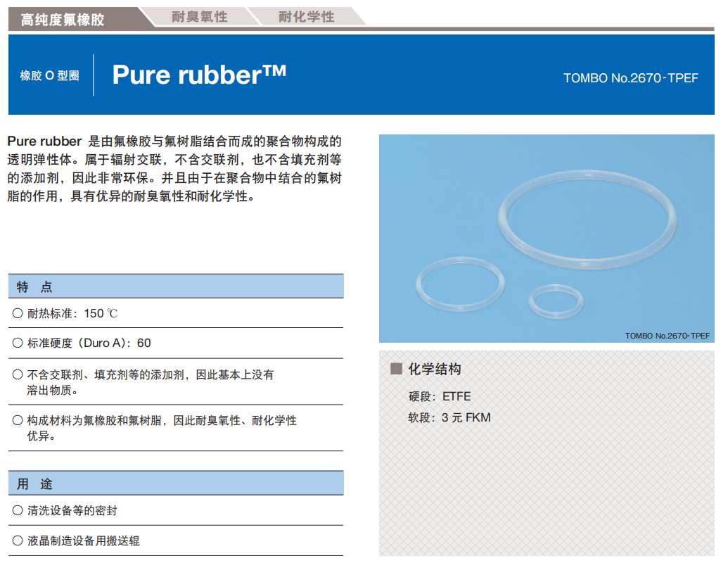The width and height of the screenshot is (728, 575).
Task: Click the Pure rubber™ title
Action: (x=199, y=75)
